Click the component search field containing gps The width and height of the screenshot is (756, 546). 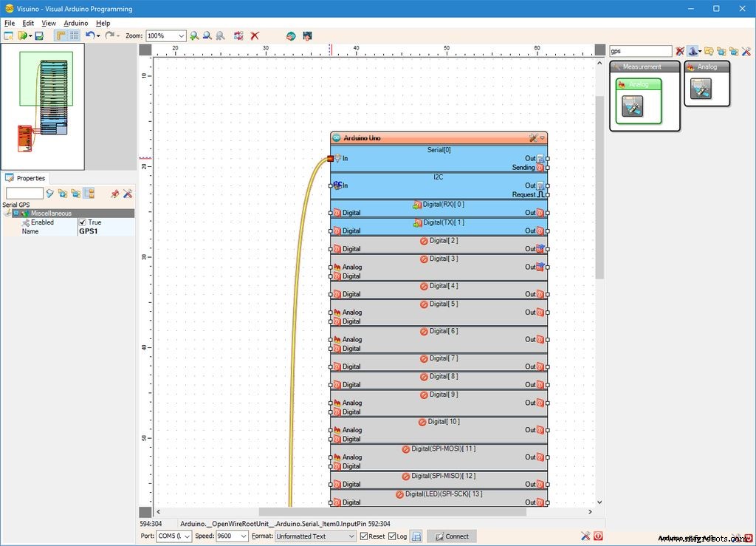click(639, 51)
